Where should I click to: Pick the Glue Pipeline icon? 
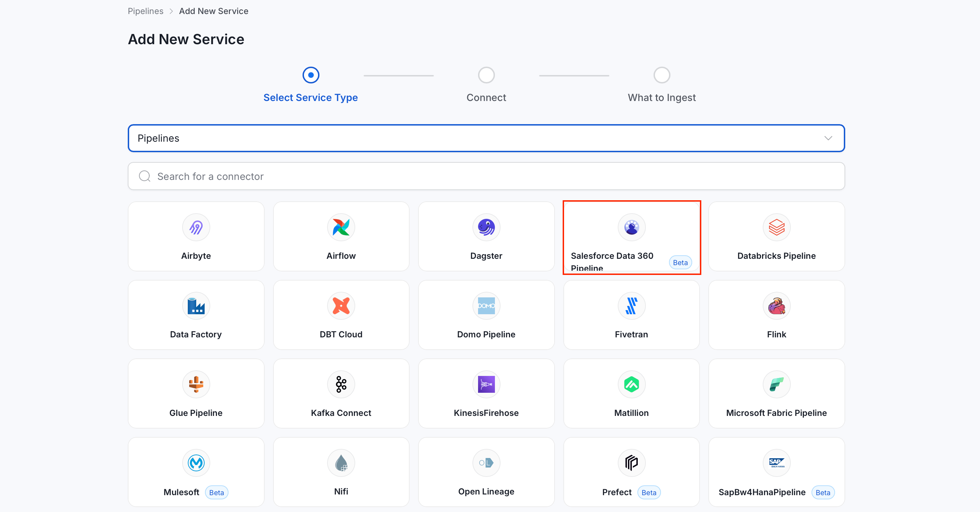click(196, 384)
